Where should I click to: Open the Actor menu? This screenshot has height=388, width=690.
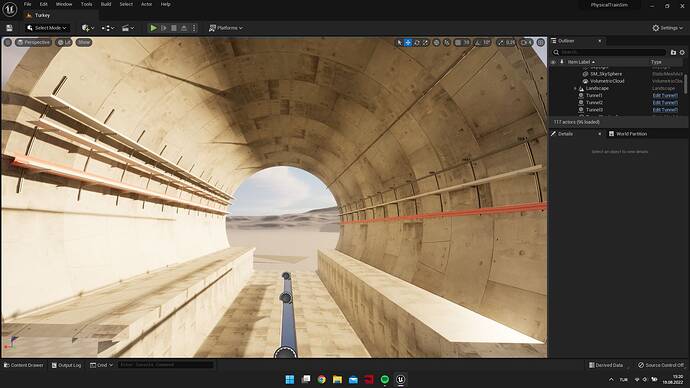(x=147, y=4)
